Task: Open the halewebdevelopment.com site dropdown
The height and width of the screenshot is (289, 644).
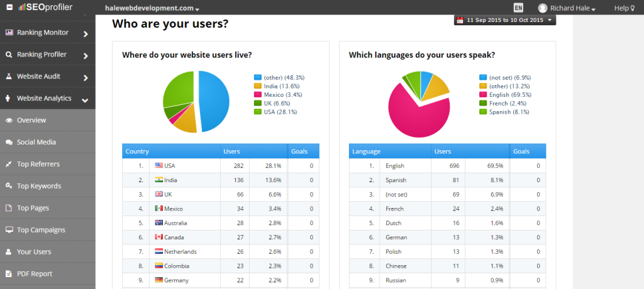Action: coord(152,9)
